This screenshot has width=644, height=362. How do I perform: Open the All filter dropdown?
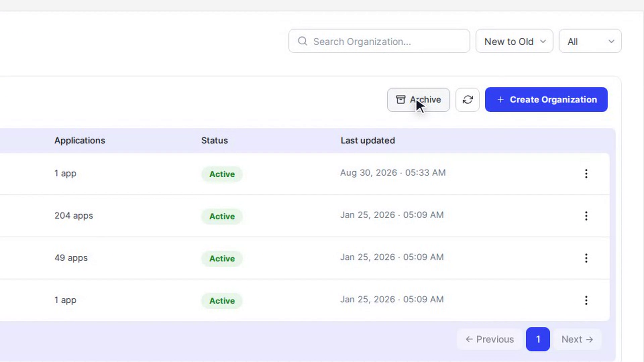point(590,41)
